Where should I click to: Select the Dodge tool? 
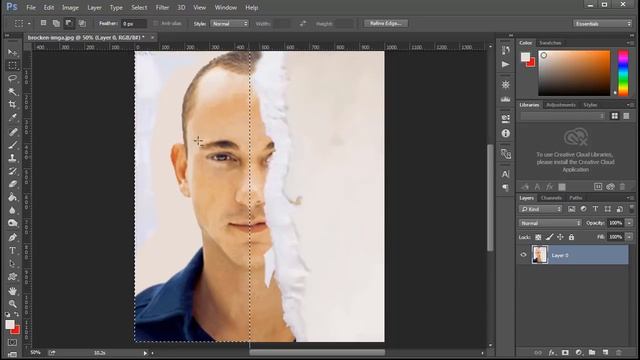pos(13,223)
